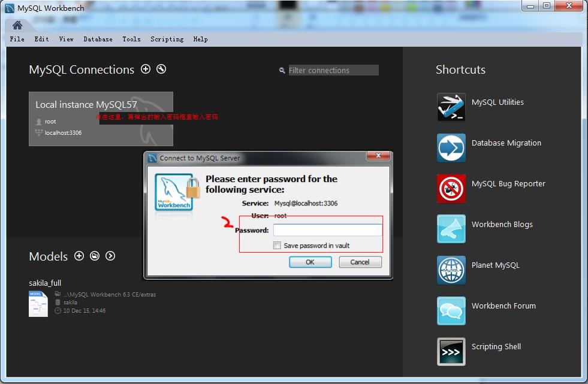This screenshot has width=588, height=384.
Task: Launch the Scripting Shell icon
Action: [451, 352]
